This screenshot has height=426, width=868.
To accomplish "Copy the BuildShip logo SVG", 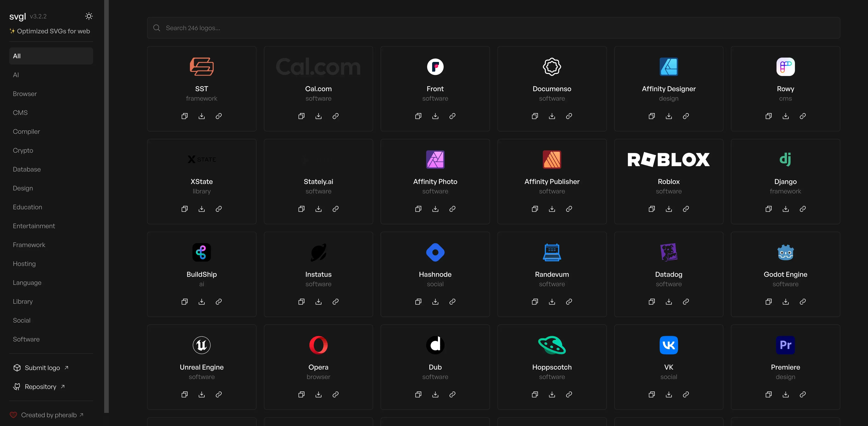I will pyautogui.click(x=185, y=302).
